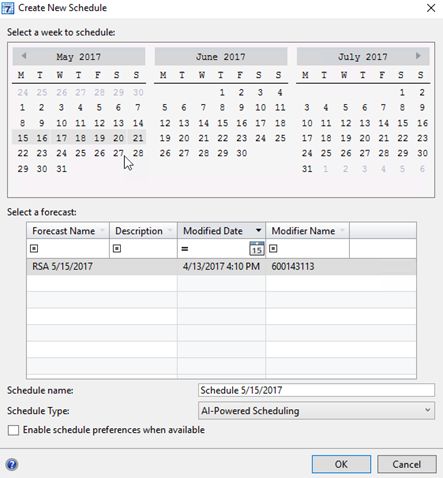
Task: Click the Schedule name input field
Action: pyautogui.click(x=316, y=390)
